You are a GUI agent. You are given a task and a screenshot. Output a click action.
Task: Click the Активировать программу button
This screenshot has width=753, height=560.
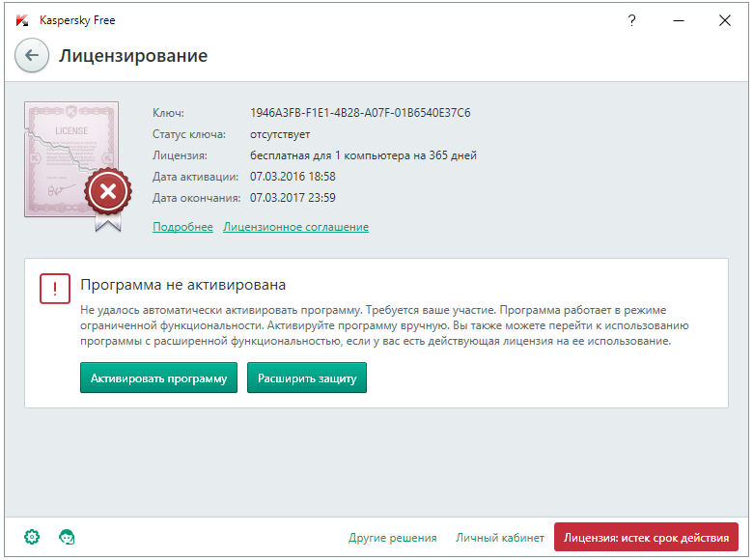point(158,378)
